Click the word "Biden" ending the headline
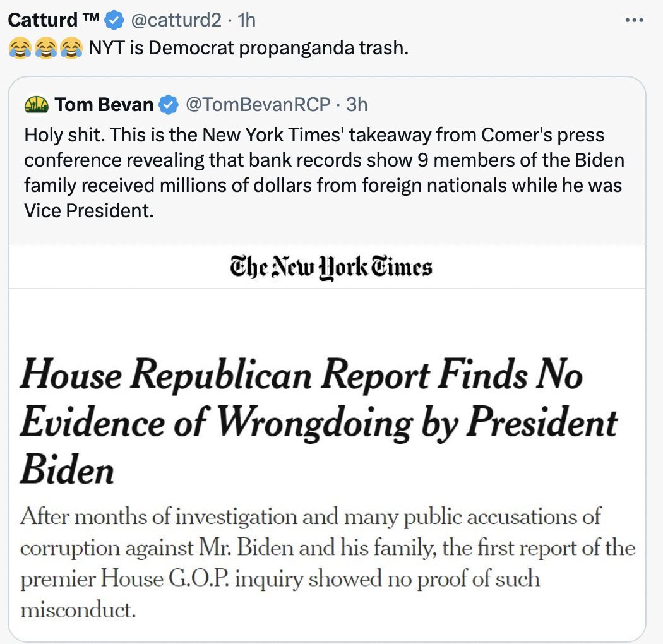 click(67, 470)
